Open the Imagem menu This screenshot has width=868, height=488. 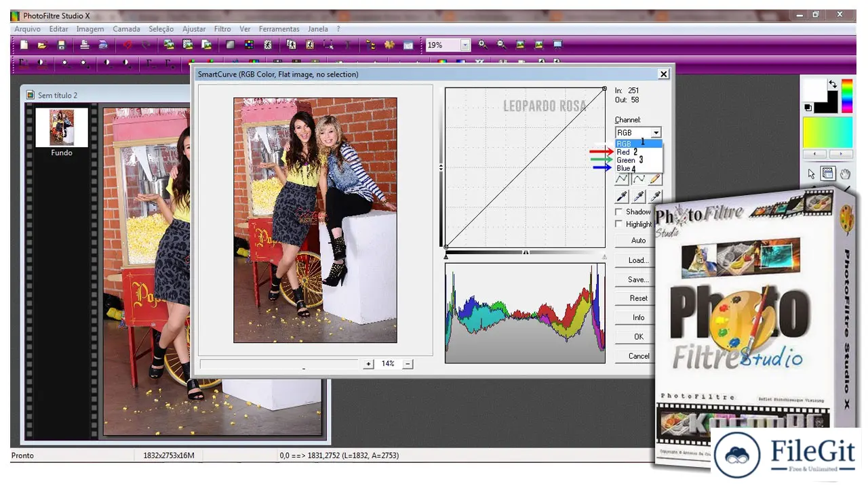coord(90,29)
